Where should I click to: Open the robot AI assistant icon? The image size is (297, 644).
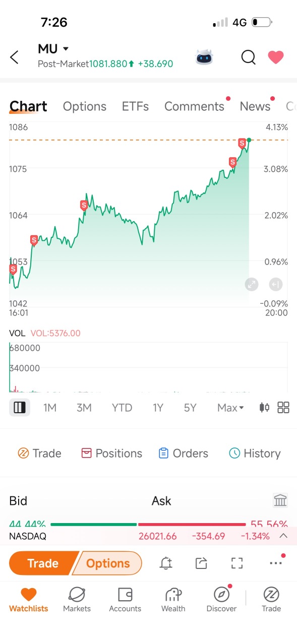tap(204, 57)
